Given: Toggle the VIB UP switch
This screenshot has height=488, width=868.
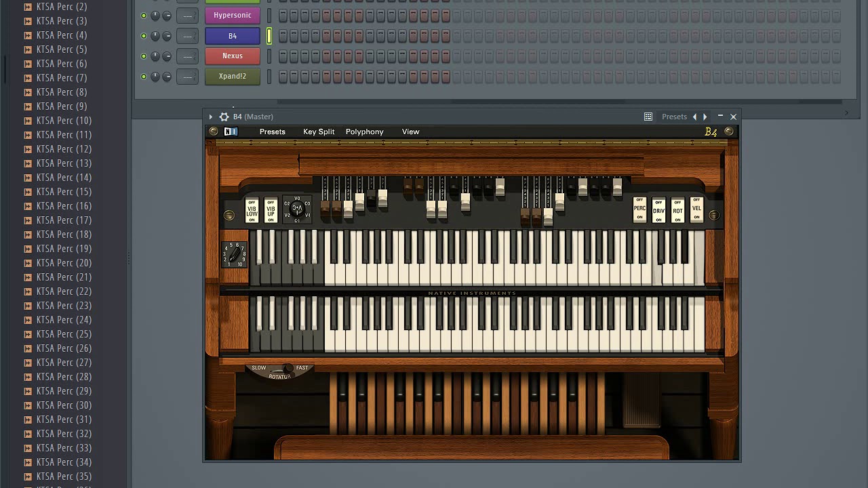Looking at the screenshot, I should click(271, 211).
